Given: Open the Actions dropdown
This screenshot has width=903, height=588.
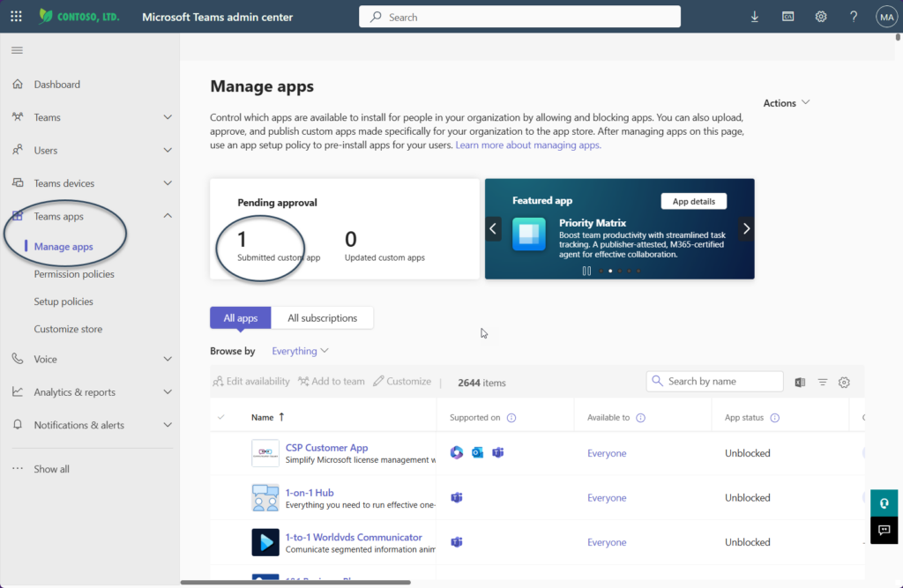Looking at the screenshot, I should pyautogui.click(x=786, y=102).
